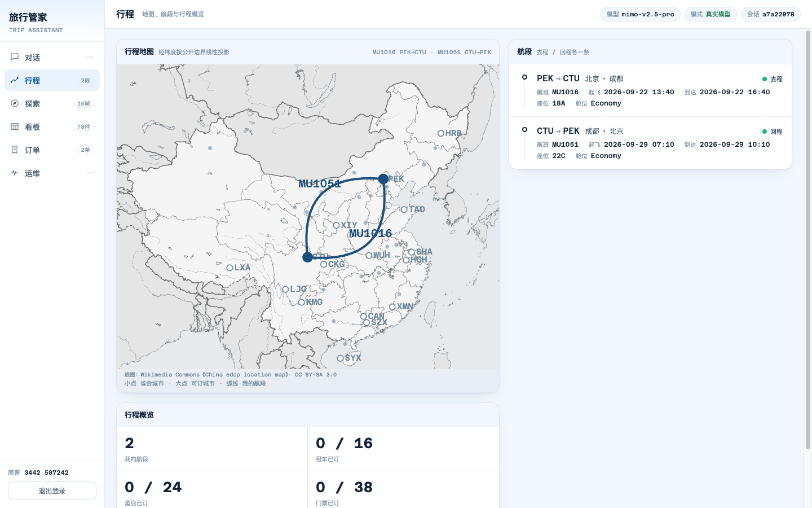Click the 行程概览 section heading
812x508 pixels.
(x=139, y=415)
